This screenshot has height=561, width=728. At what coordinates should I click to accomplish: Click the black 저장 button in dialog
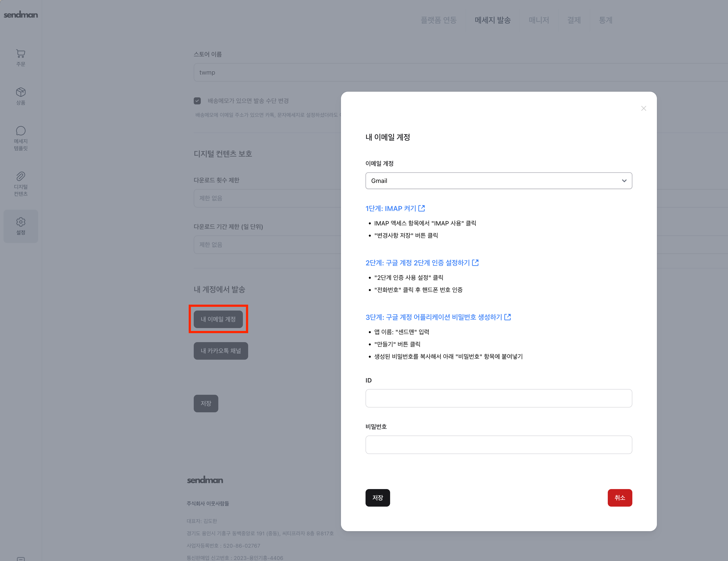(x=377, y=498)
